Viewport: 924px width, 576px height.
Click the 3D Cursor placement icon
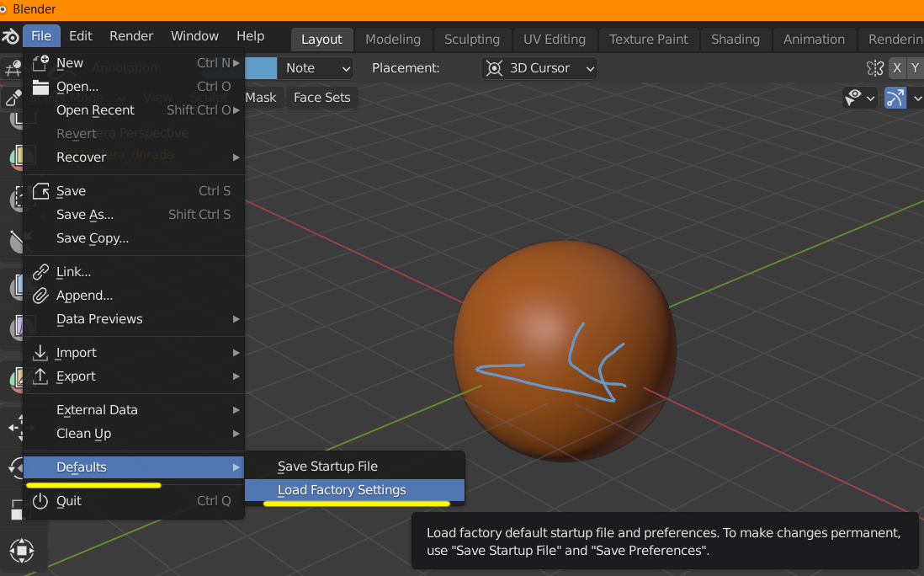(495, 68)
